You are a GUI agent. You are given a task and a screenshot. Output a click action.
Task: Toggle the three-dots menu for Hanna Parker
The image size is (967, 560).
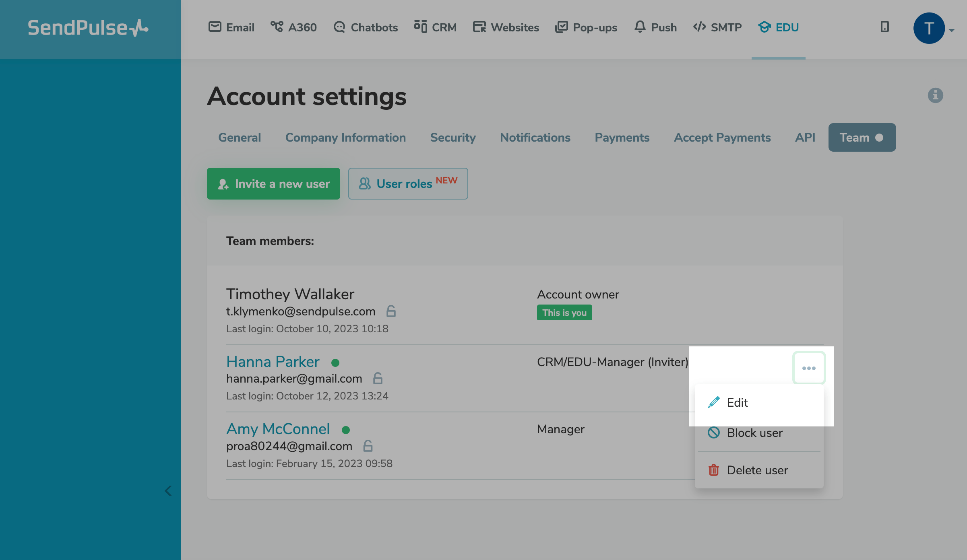tap(809, 368)
